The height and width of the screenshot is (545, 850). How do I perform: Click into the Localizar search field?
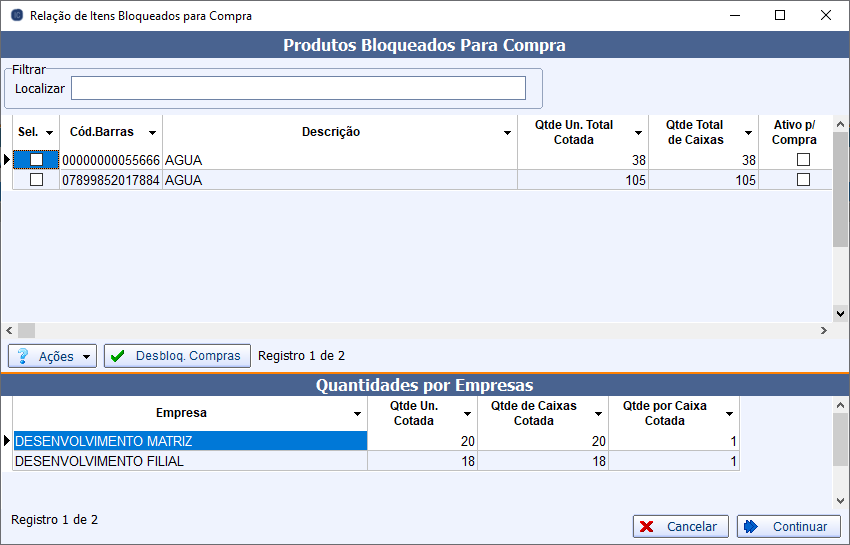(298, 89)
